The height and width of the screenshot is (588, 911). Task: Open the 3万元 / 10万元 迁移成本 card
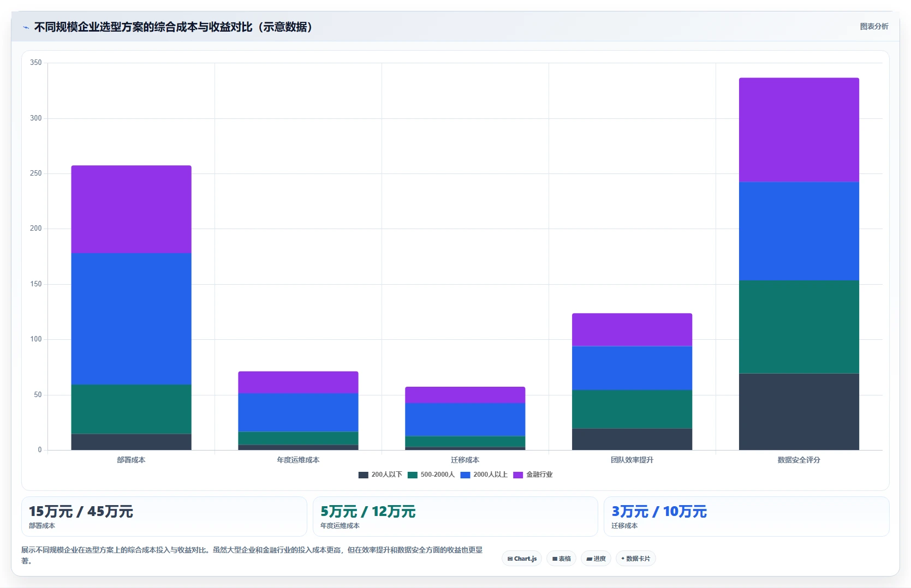(747, 517)
